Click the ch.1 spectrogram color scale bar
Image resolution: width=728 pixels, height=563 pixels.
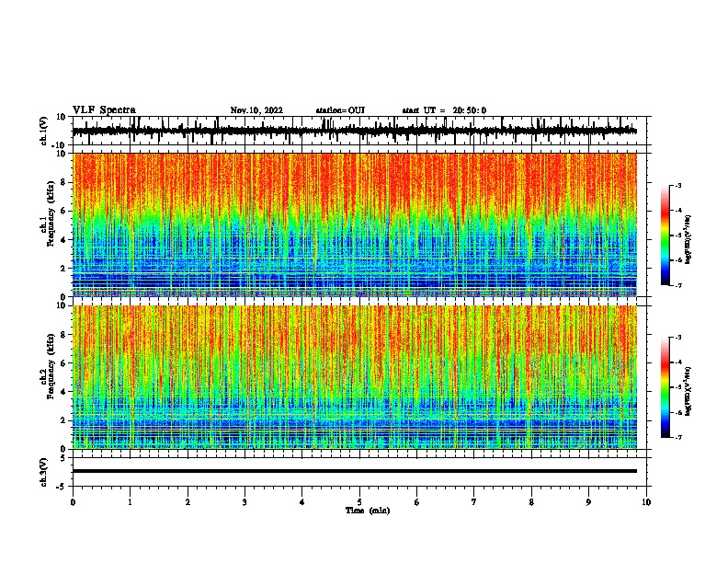pos(665,236)
